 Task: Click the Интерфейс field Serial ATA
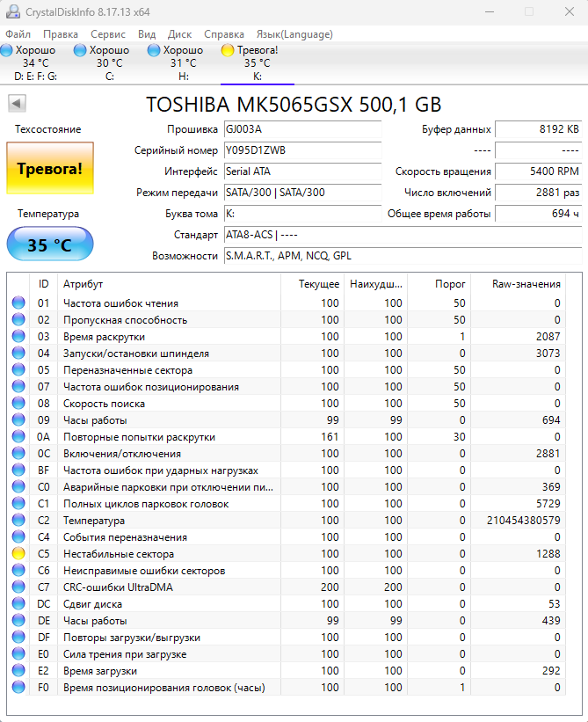(x=302, y=171)
